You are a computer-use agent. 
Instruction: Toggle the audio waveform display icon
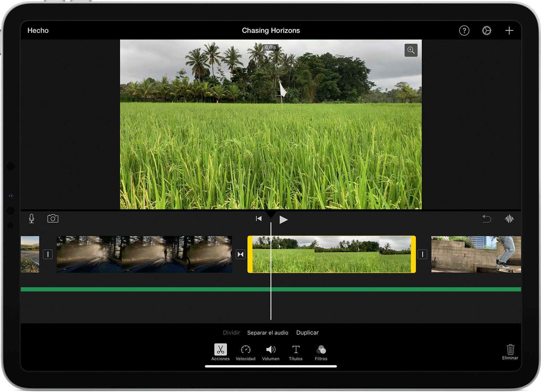click(x=509, y=219)
